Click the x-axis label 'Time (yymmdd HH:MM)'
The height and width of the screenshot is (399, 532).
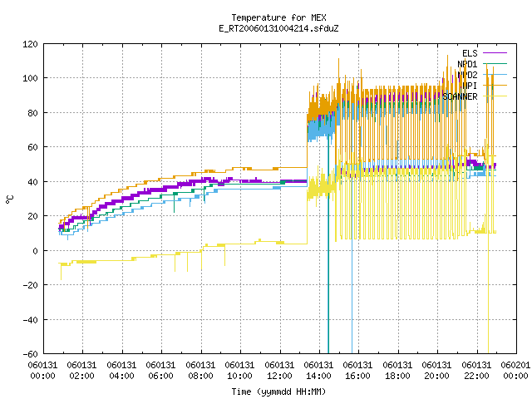coord(278,392)
